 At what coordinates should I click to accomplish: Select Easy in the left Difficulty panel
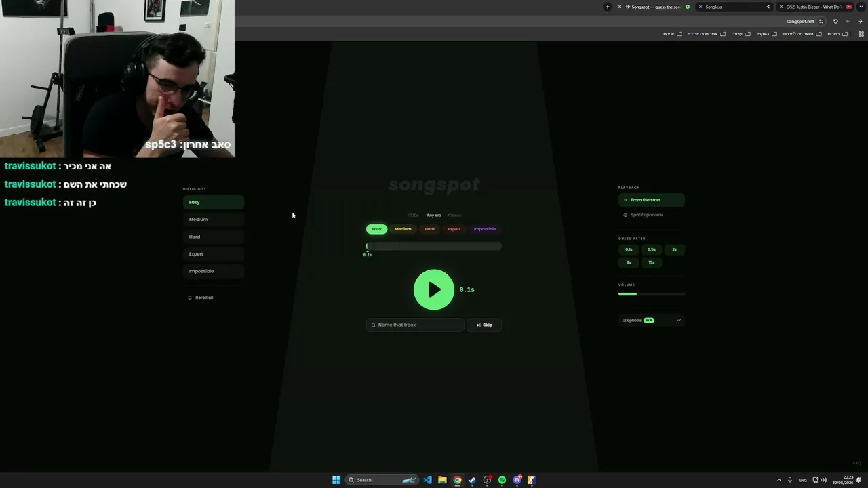click(214, 202)
